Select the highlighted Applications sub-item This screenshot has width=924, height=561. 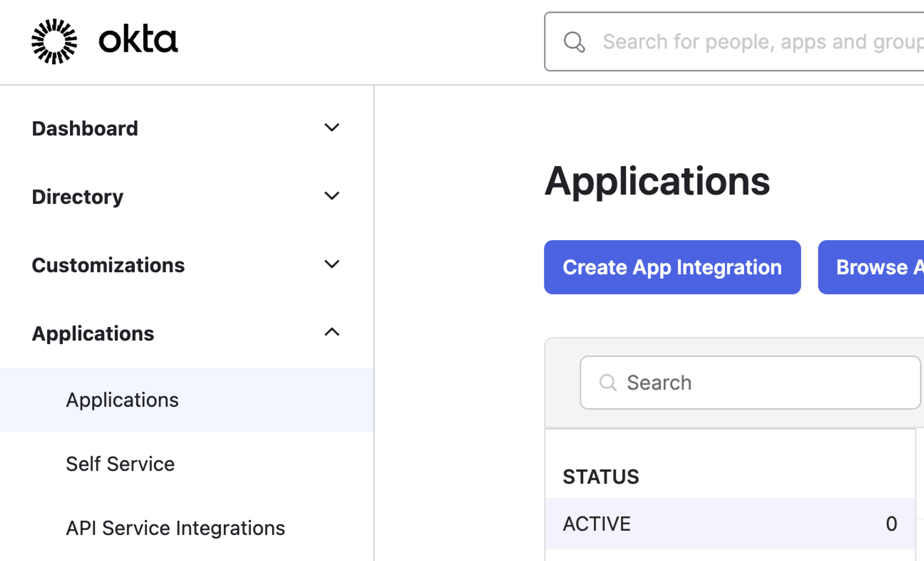[x=187, y=400]
